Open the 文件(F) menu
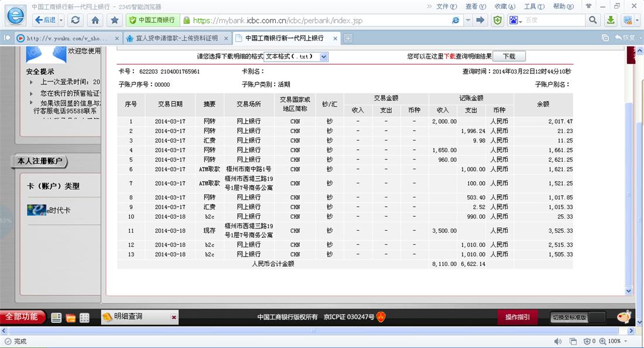This screenshot has height=348, width=644. [446, 6]
